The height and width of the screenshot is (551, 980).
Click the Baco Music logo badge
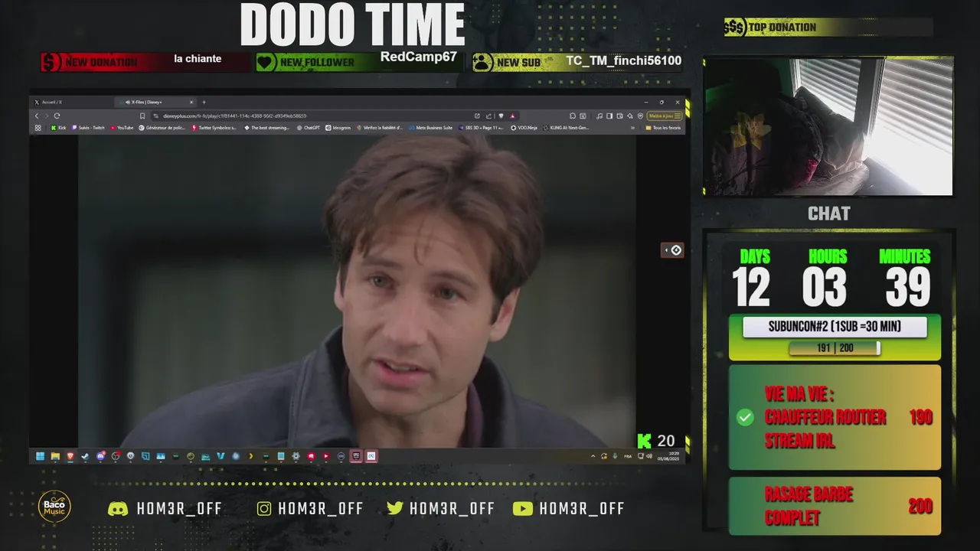pyautogui.click(x=55, y=507)
